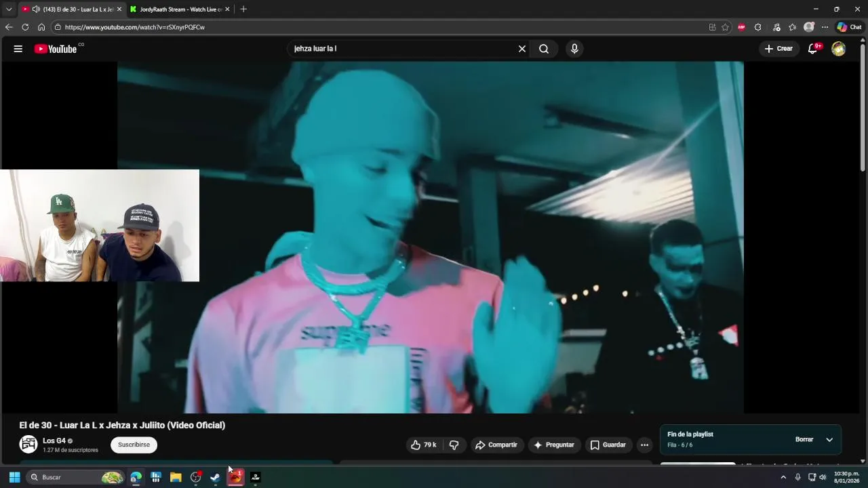Like the video with thumbs up
This screenshot has height=488, width=868.
(x=423, y=445)
